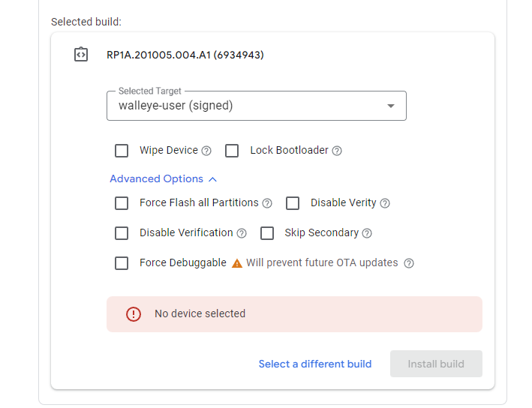The width and height of the screenshot is (532, 408).
Task: Open the Disable Verification help icon
Action: tap(242, 233)
